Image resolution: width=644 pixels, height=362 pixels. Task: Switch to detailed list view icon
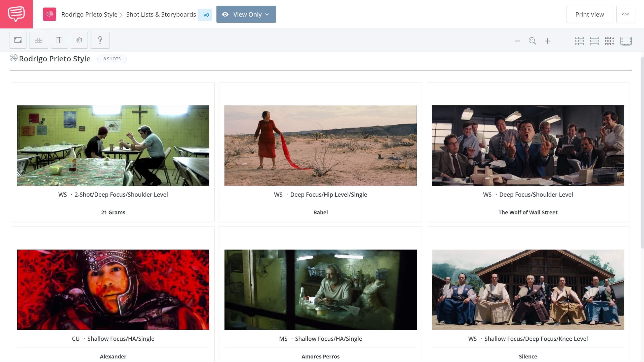579,41
